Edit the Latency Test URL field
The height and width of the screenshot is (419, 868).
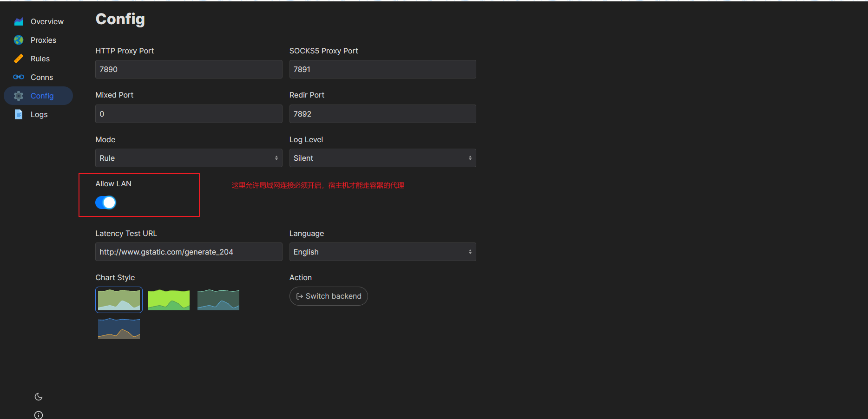[x=189, y=252]
